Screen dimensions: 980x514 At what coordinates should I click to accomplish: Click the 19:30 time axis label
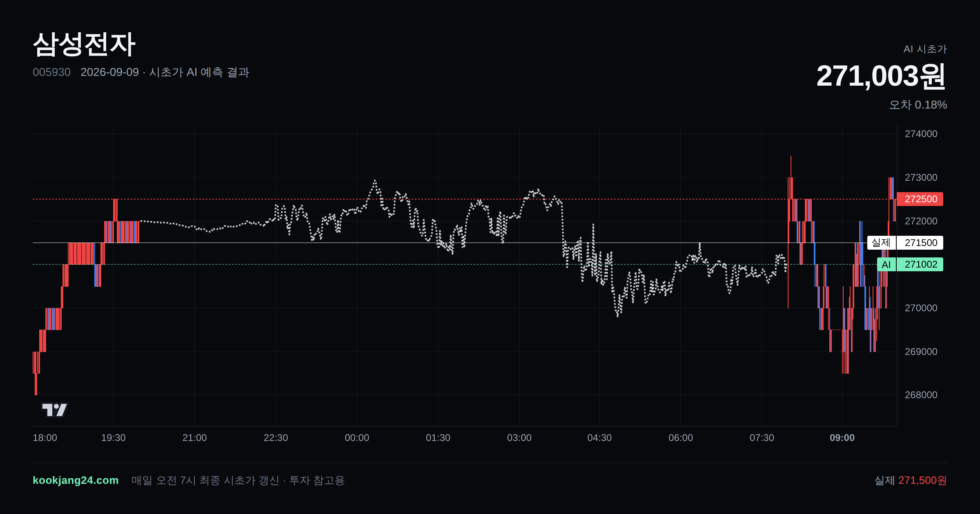(x=114, y=438)
